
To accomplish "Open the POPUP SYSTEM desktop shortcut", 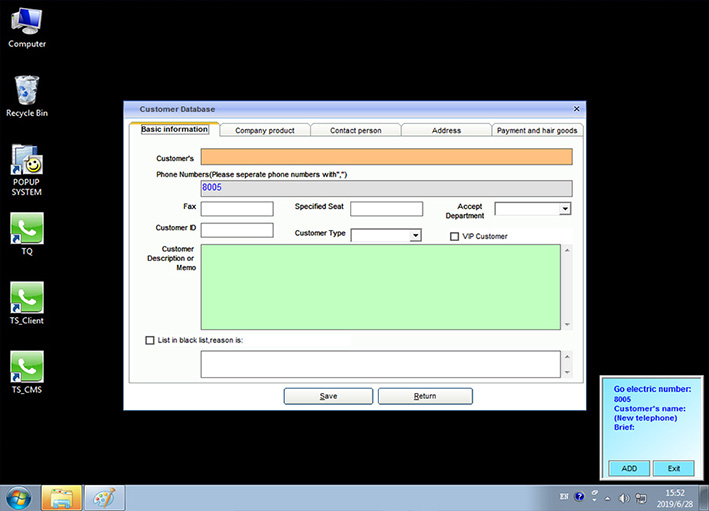I will (27, 164).
